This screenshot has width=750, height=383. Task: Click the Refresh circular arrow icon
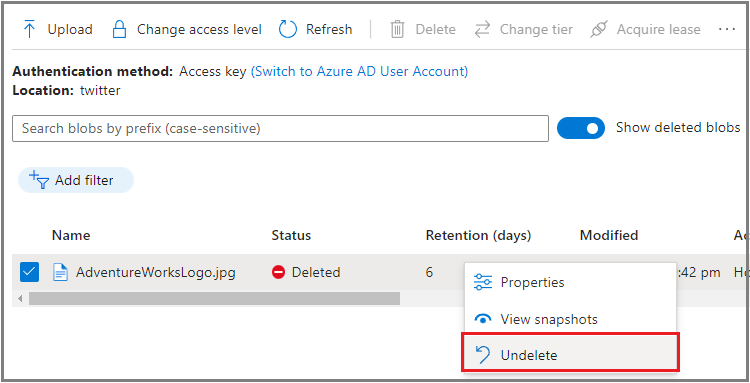pyautogui.click(x=288, y=30)
